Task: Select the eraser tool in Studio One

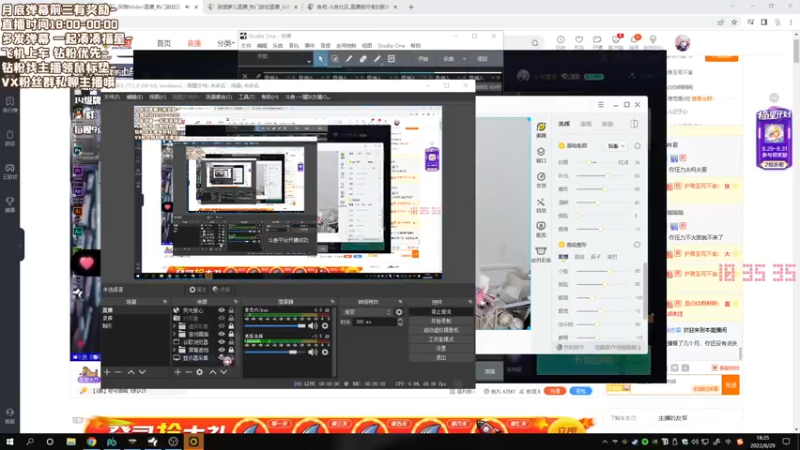Action: pos(363,59)
